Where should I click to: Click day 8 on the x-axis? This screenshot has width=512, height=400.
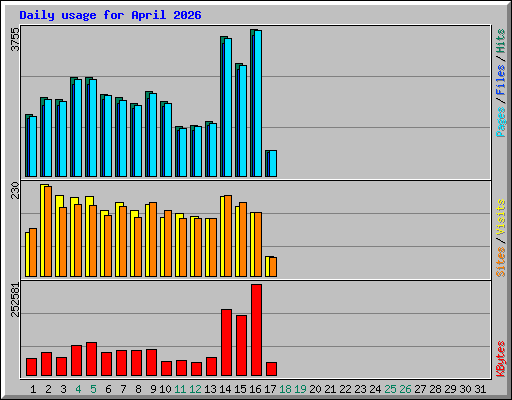tap(138, 389)
